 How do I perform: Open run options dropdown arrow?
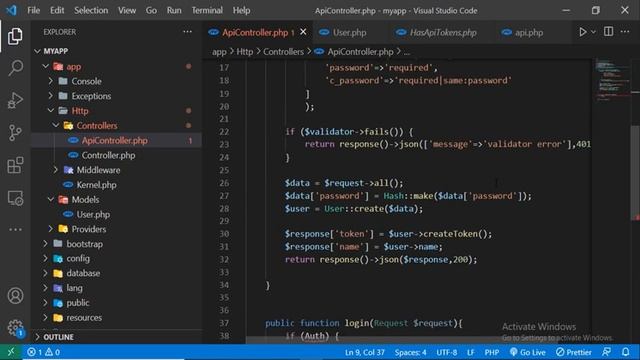click(x=593, y=32)
